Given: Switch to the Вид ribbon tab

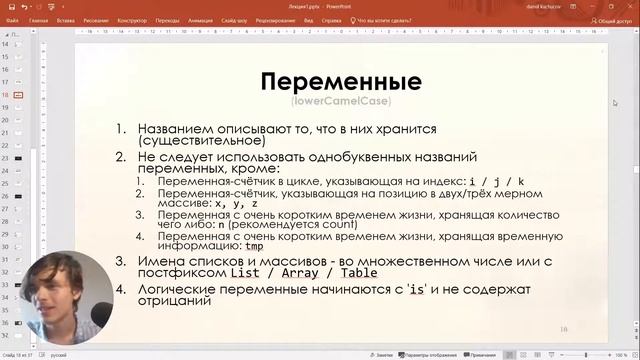Looking at the screenshot, I should [x=309, y=20].
